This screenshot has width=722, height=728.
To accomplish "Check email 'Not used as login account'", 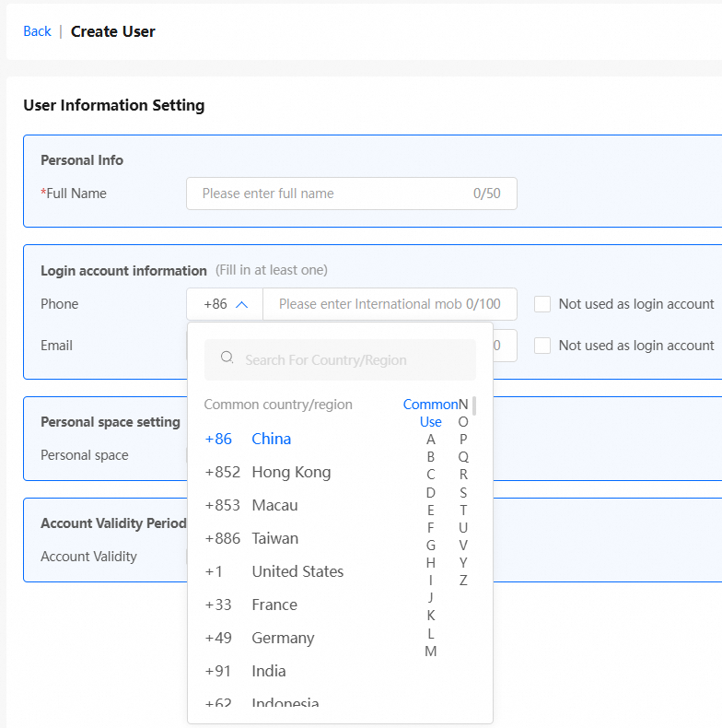I will (x=542, y=346).
